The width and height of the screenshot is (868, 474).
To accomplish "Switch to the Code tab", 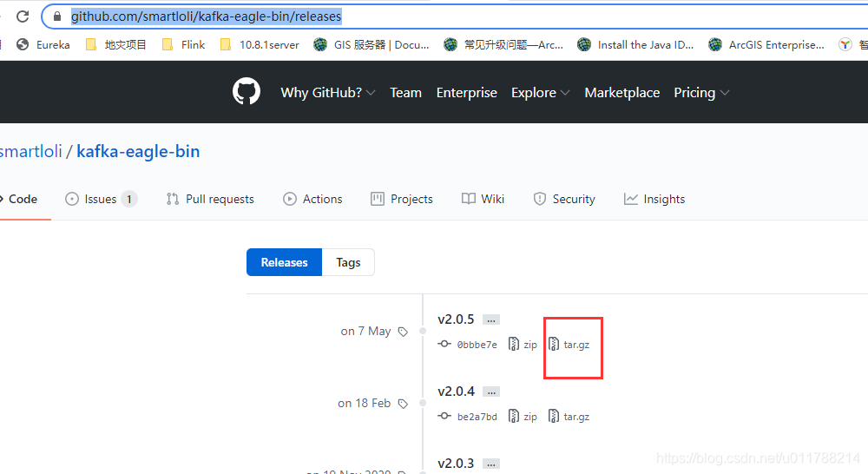I will (20, 199).
